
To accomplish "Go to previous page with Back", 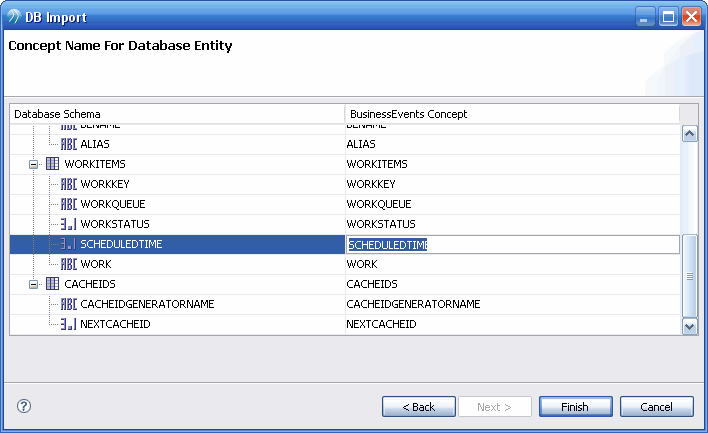I will click(418, 407).
